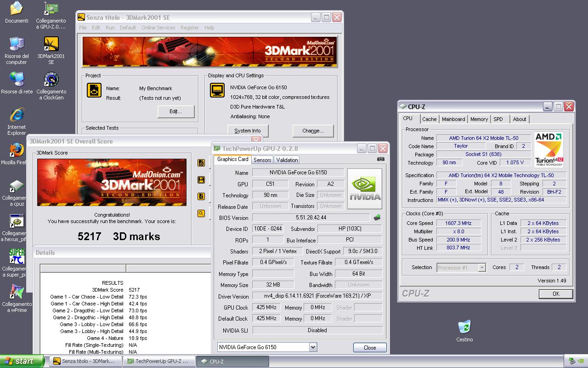Switch to the Sensors tab in GPU-Z
588x368 pixels.
point(262,160)
